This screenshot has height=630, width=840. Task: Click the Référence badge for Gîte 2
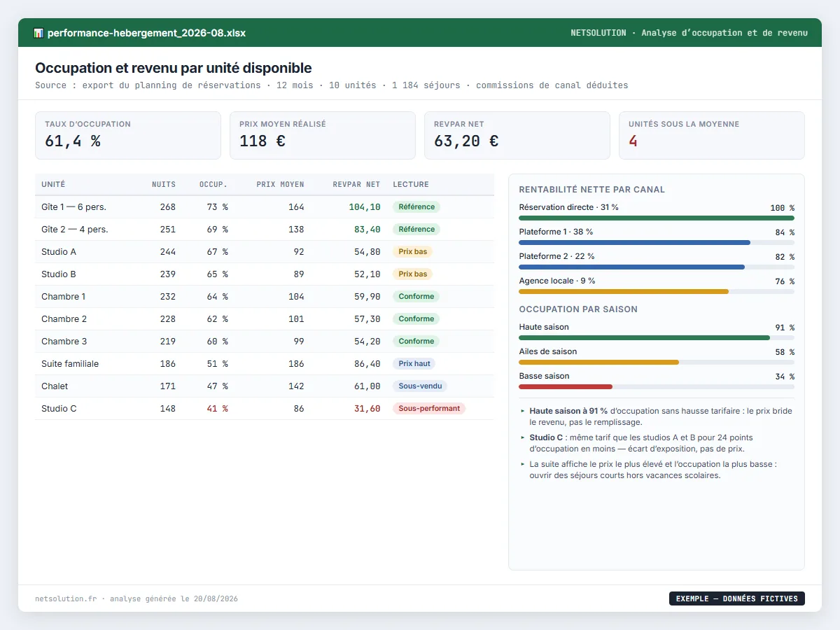416,230
